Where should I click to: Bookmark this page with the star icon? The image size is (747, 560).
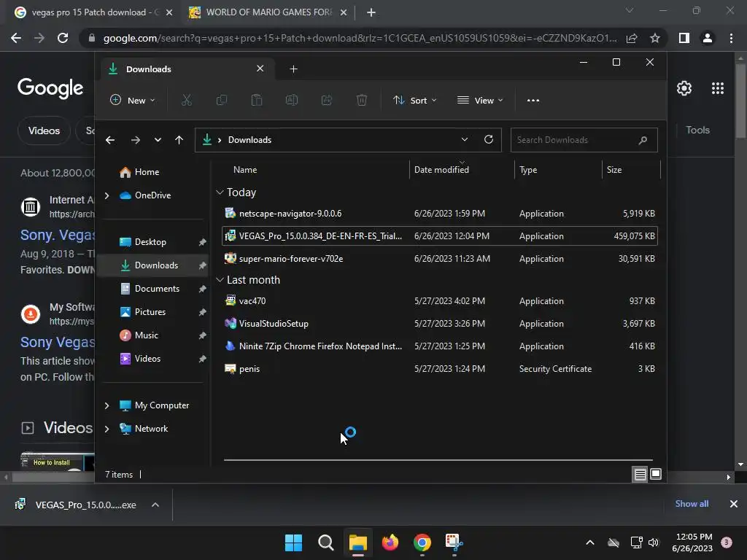(655, 38)
